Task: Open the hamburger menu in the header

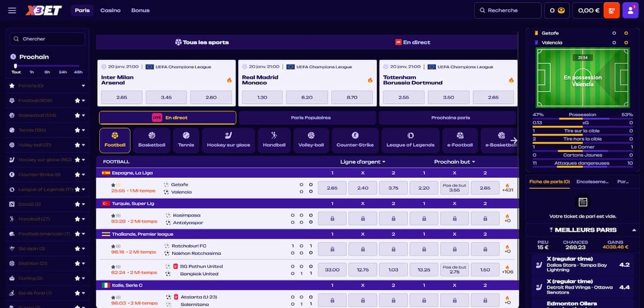Action: coord(12,10)
